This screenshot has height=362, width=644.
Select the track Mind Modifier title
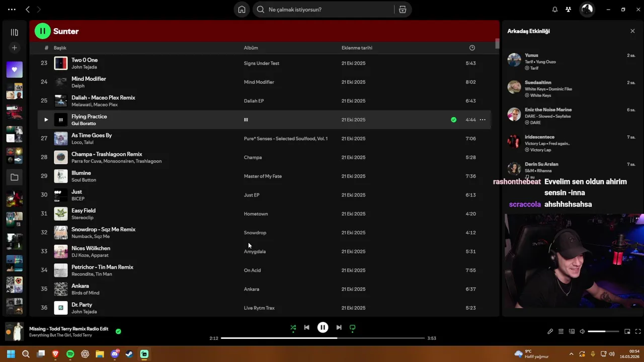point(89,79)
